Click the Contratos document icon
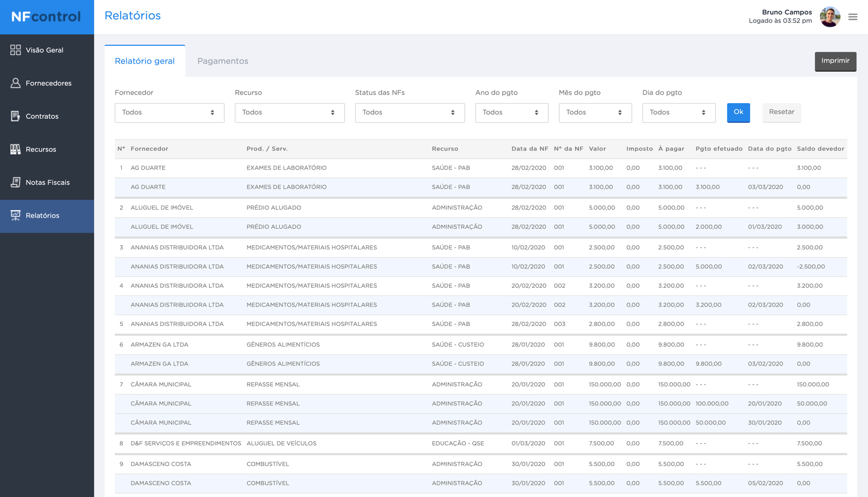The image size is (868, 497). pos(15,116)
